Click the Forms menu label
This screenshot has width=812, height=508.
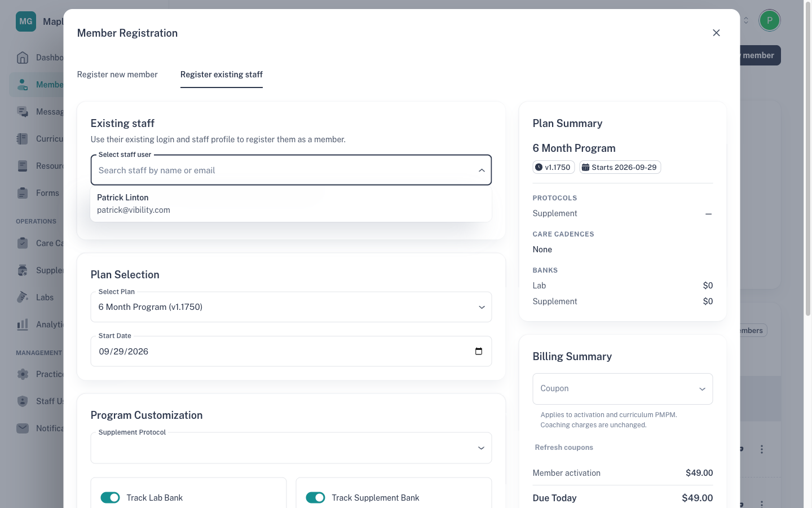pyautogui.click(x=47, y=193)
